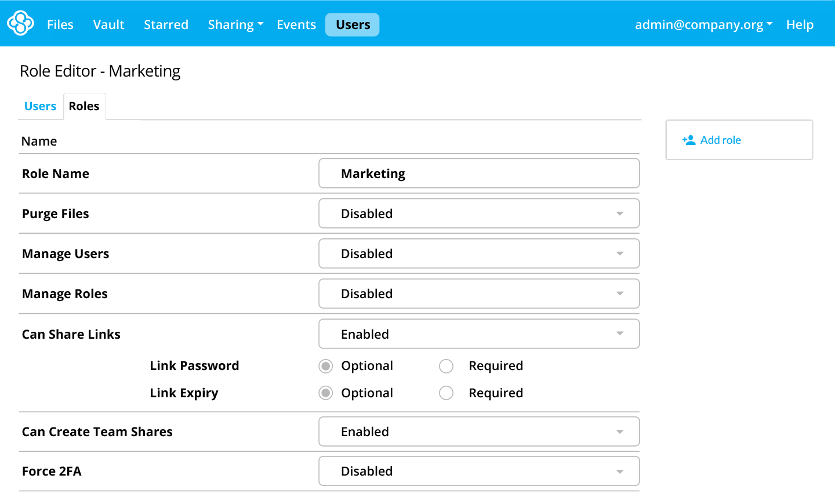Select Required for Link Expiry
The height and width of the screenshot is (504, 835).
446,393
